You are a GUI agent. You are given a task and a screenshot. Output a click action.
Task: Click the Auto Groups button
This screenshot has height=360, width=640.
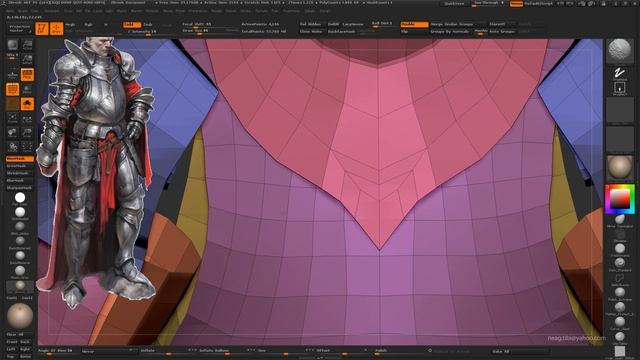click(503, 31)
